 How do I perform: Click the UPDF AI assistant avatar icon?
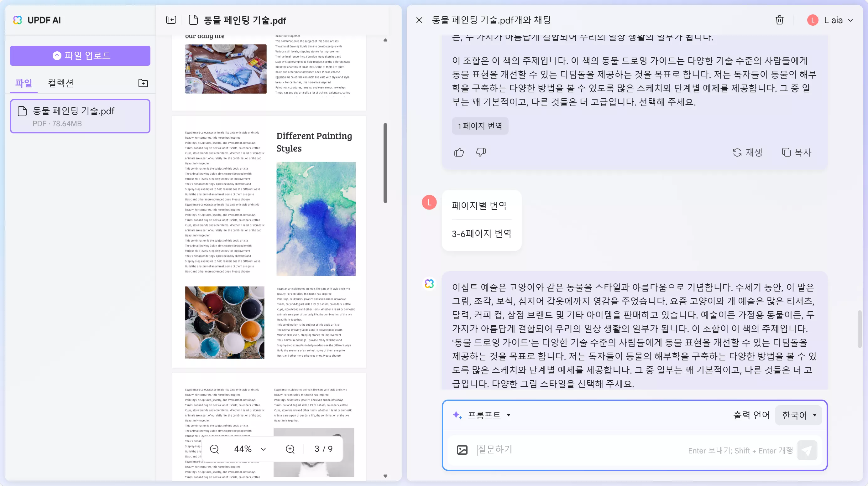point(429,284)
